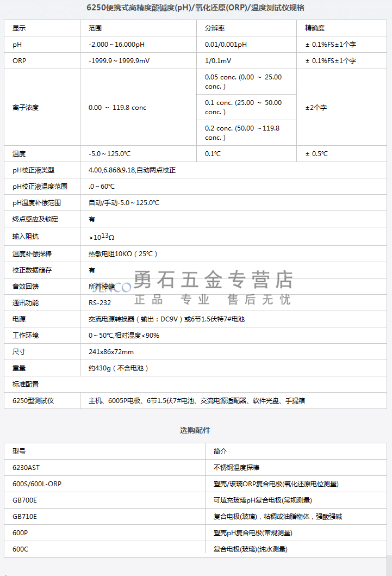Click the '标准配置' section row
This screenshot has height=576, width=392.
[195, 385]
